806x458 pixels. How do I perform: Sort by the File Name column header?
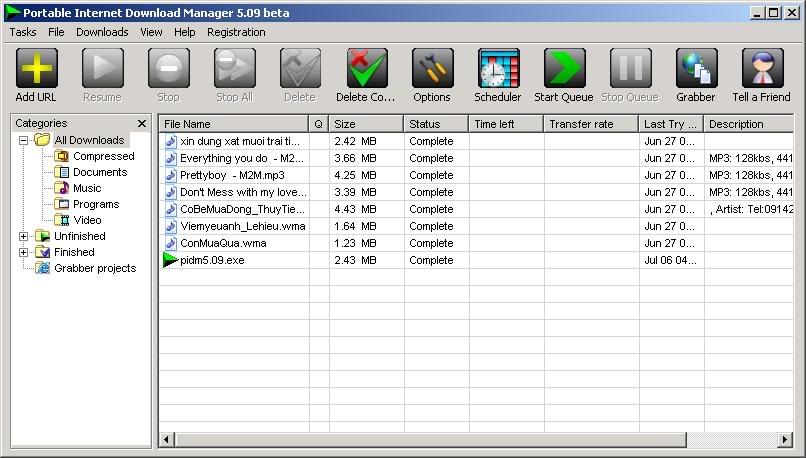pyautogui.click(x=234, y=124)
